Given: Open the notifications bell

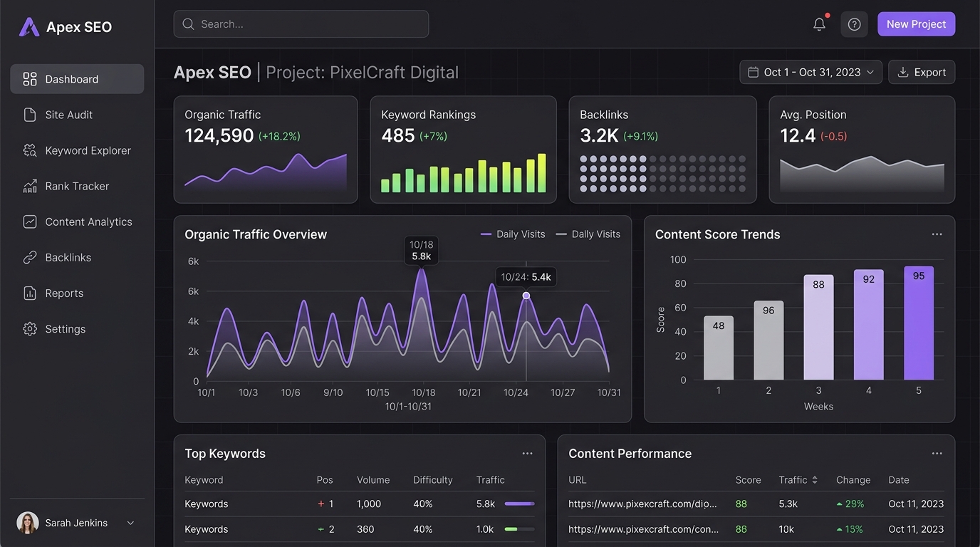Looking at the screenshot, I should (x=820, y=24).
